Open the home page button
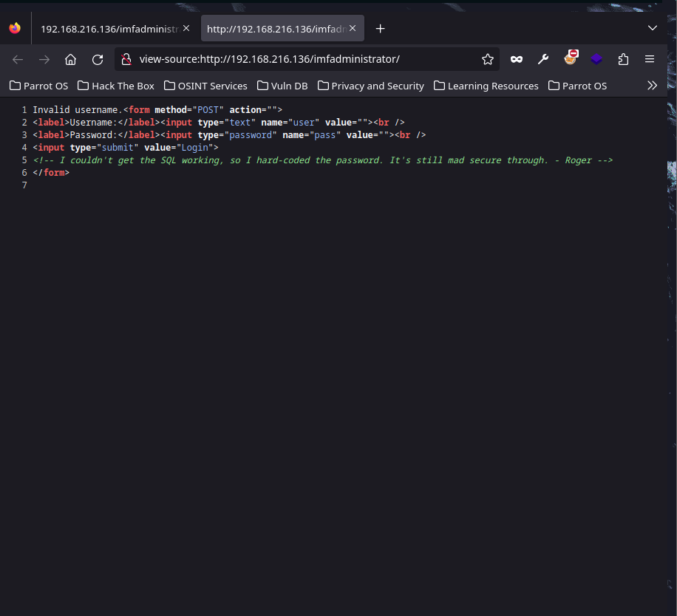The height and width of the screenshot is (616, 677). click(70, 60)
